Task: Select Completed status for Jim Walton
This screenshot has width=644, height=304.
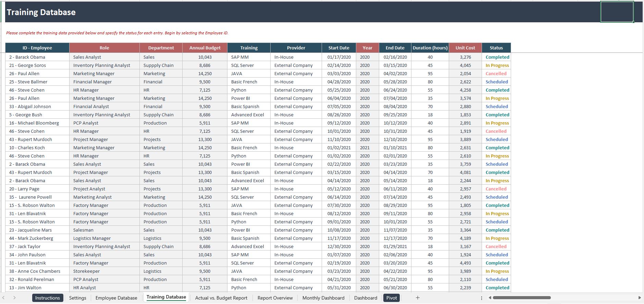Action: tap(496, 288)
